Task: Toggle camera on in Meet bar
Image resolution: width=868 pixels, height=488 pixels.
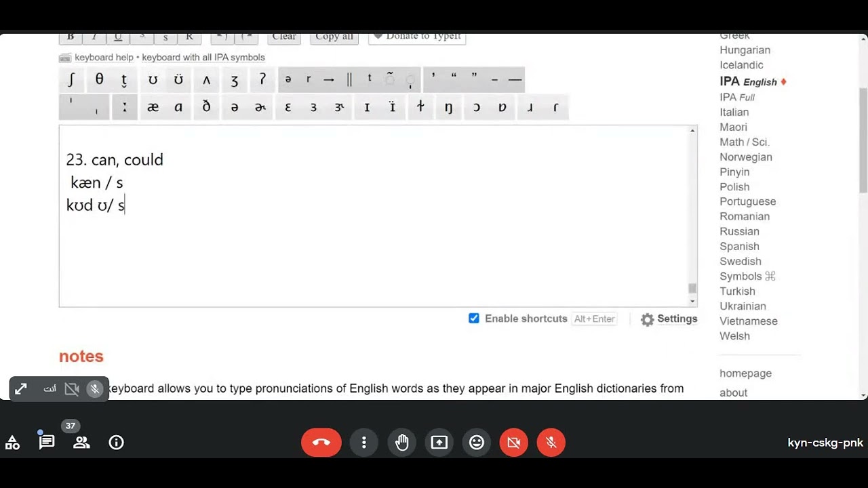Action: coord(513,443)
